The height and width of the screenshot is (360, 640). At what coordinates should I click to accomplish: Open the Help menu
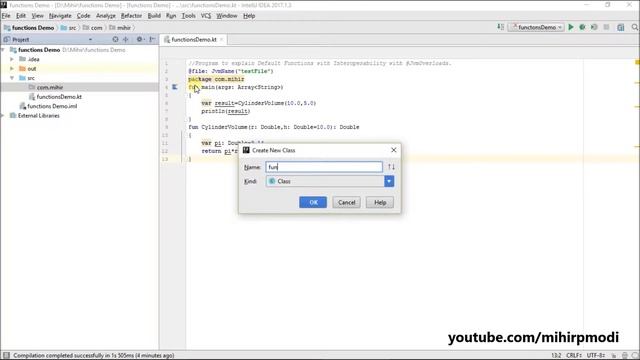249,16
